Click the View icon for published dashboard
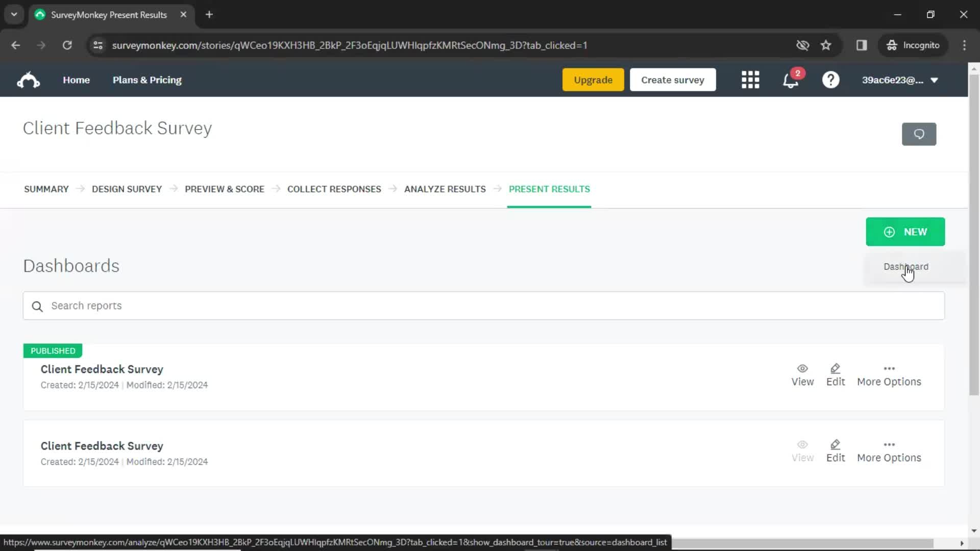 pos(802,368)
